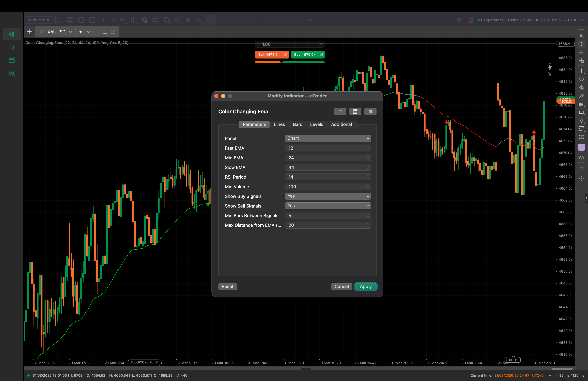
Task: Click the delete preset trash icon
Action: point(370,112)
